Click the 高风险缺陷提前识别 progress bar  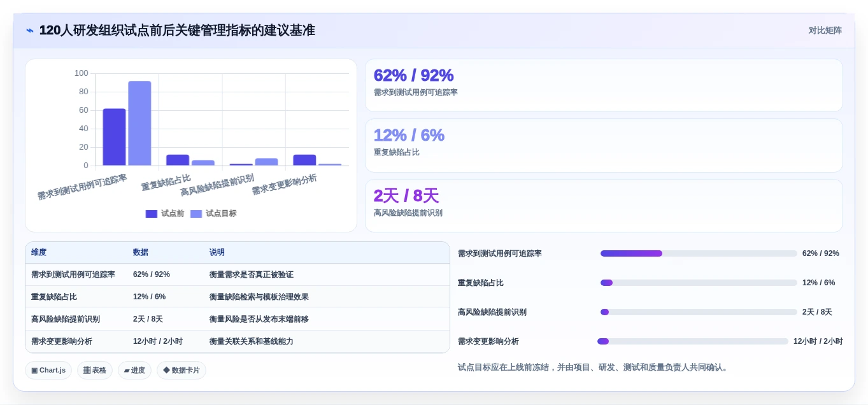click(699, 312)
